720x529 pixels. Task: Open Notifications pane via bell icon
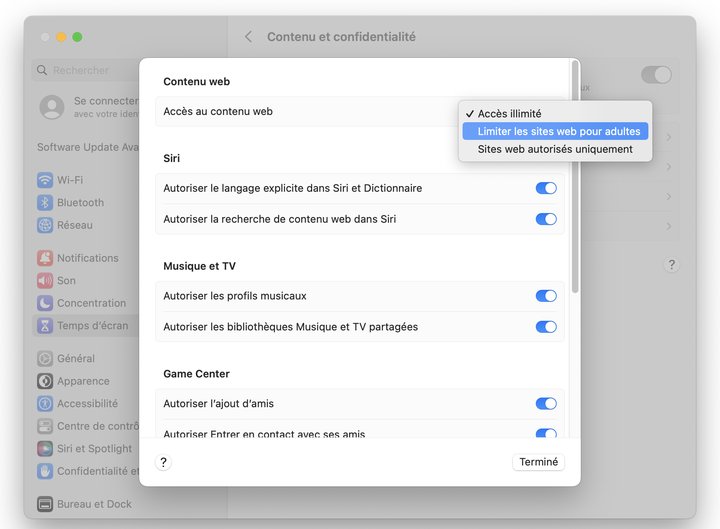45,258
